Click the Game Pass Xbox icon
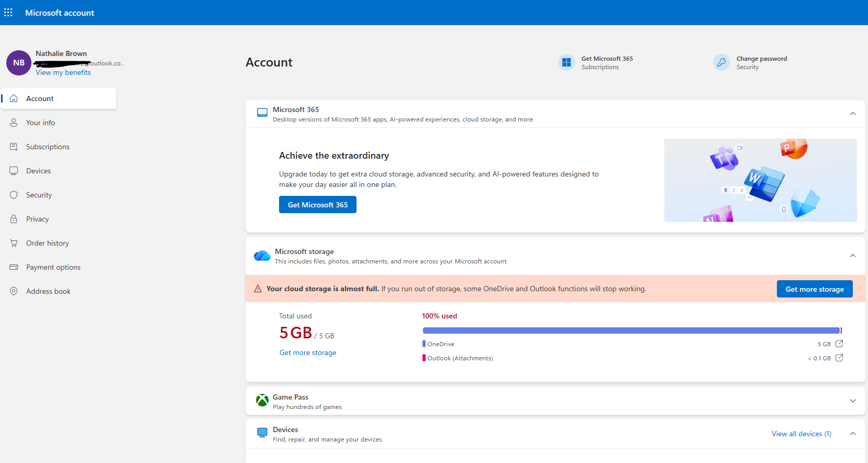The width and height of the screenshot is (868, 463). click(x=262, y=401)
